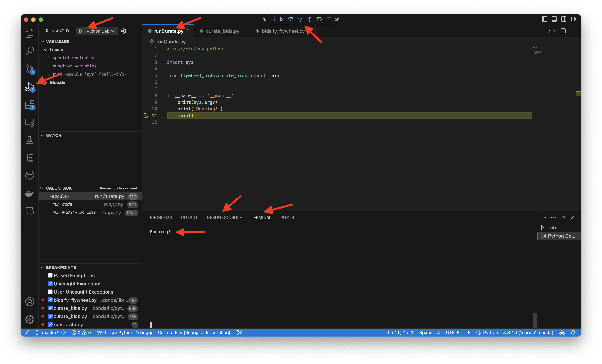Disable curate_bids.py line 785 breakpoint
The width and height of the screenshot is (602, 364).
(50, 316)
